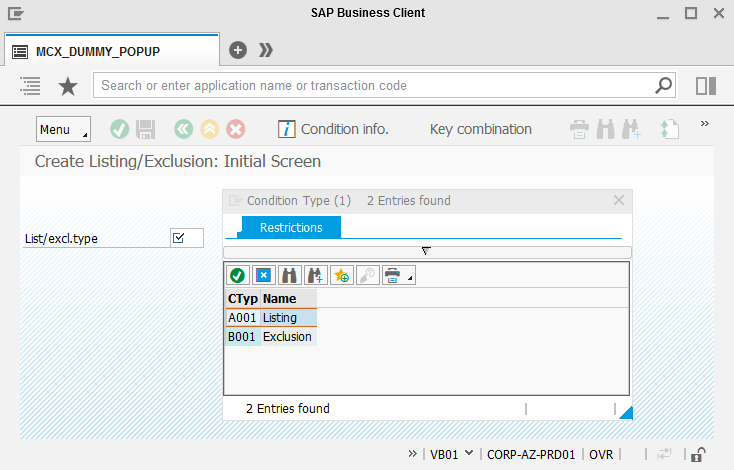
Task: Click the green Enter checkmark icon
Action: coord(119,129)
